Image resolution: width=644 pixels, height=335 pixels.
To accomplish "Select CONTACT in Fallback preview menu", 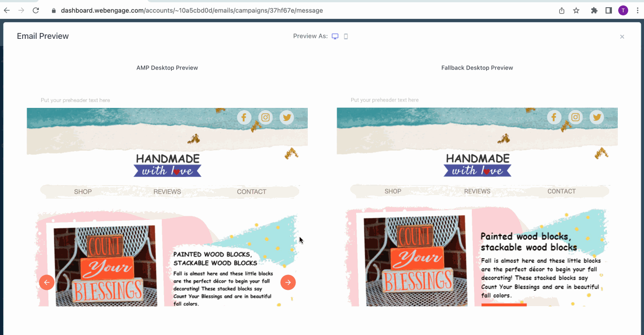I will [x=561, y=191].
